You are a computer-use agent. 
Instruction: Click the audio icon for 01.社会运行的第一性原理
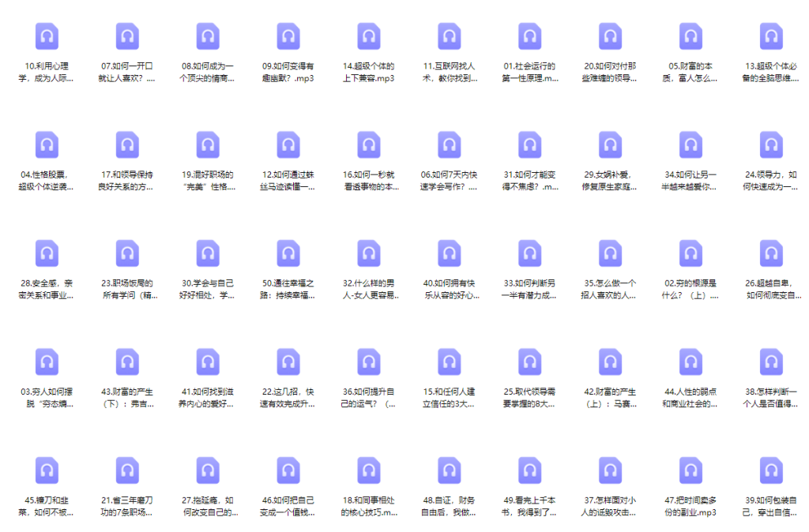pyautogui.click(x=530, y=36)
